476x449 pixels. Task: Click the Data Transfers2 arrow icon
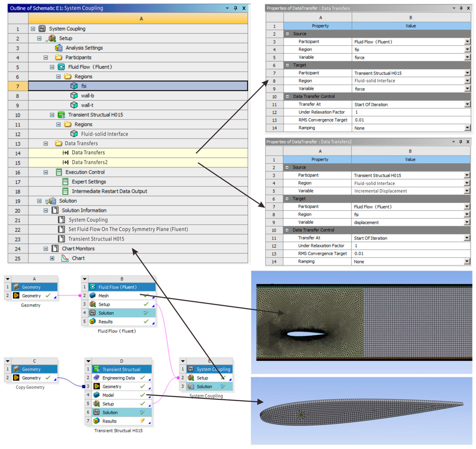pyautogui.click(x=65, y=163)
